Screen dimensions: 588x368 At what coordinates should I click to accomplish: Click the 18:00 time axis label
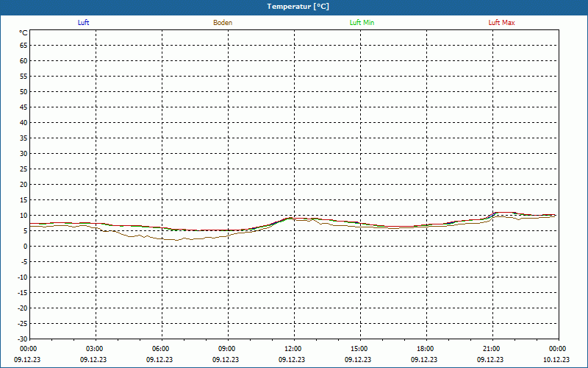(426, 349)
